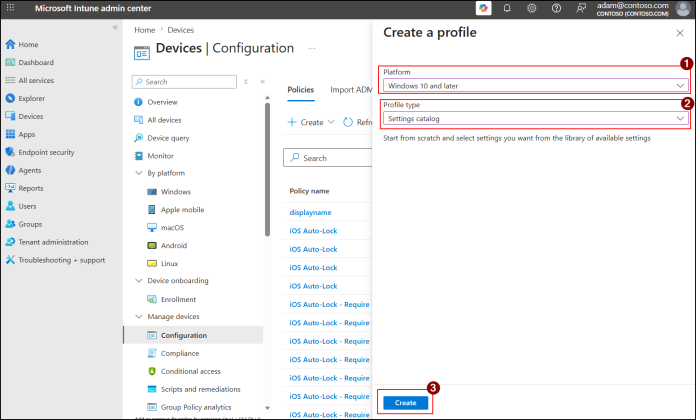
Task: Open Group Policy analytics in sidebar
Action: tap(196, 407)
